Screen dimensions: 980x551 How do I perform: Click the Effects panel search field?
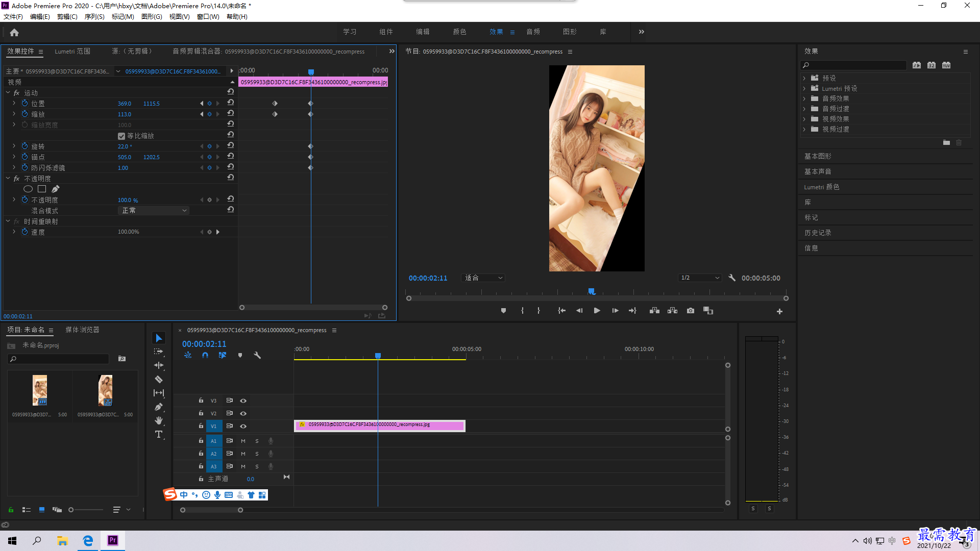854,65
